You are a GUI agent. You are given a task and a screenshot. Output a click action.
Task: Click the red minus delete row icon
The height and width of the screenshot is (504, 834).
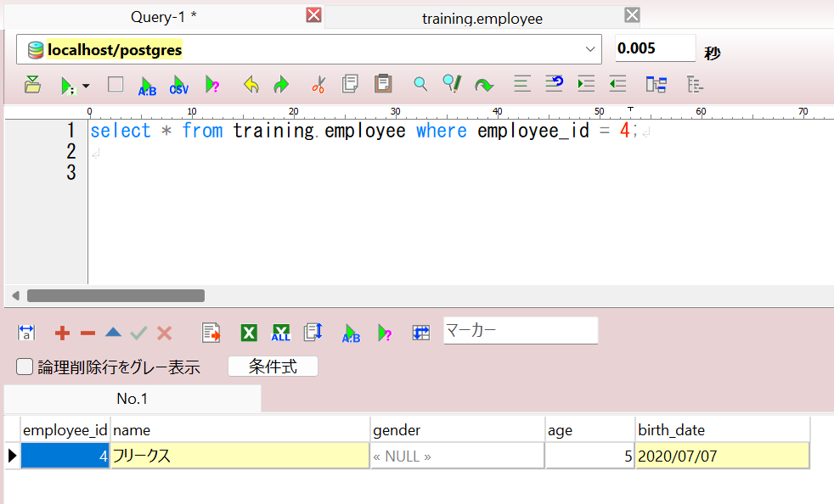click(x=87, y=333)
